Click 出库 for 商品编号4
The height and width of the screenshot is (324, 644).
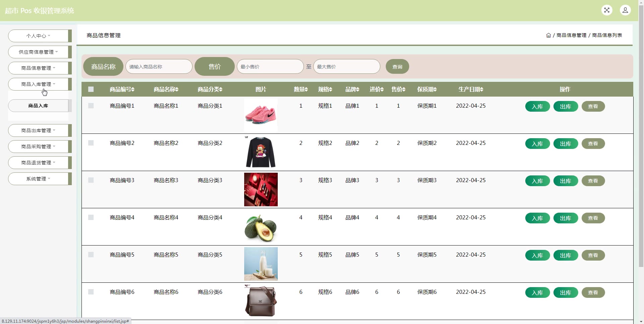coord(566,218)
